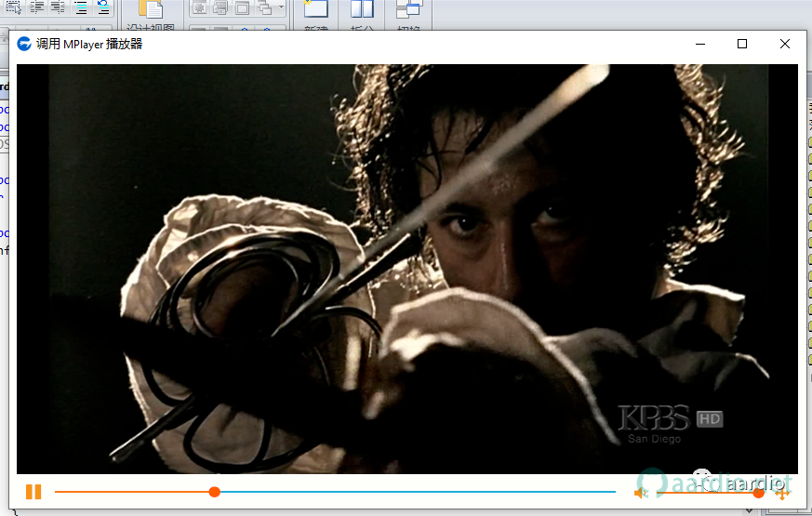Click second gray window icon in background toolbar
812x516 pixels.
click(220, 7)
